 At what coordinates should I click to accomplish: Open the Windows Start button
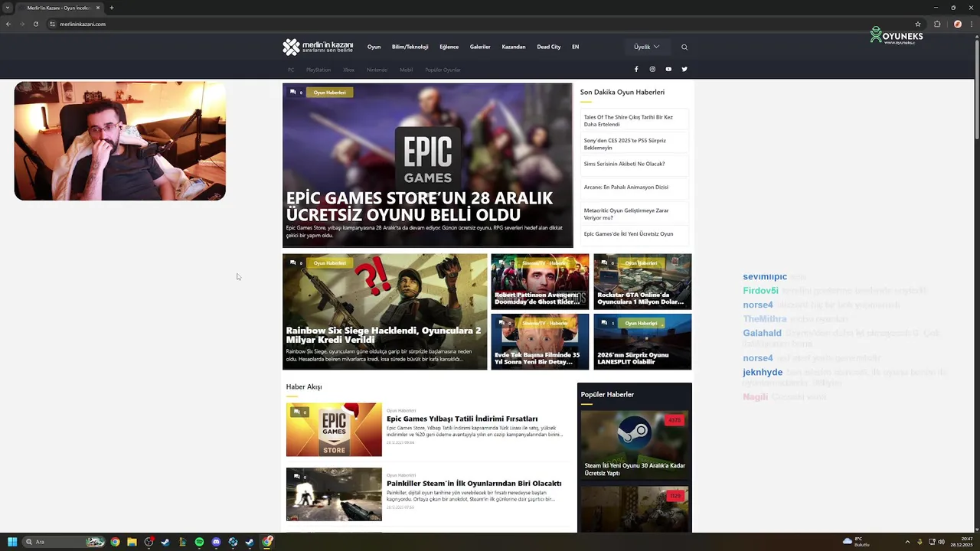point(12,542)
